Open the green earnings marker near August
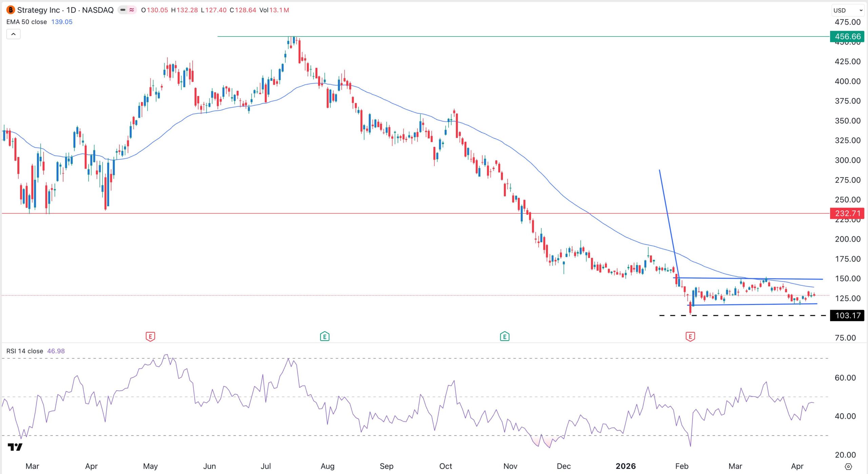Image resolution: width=868 pixels, height=474 pixels. 324,337
